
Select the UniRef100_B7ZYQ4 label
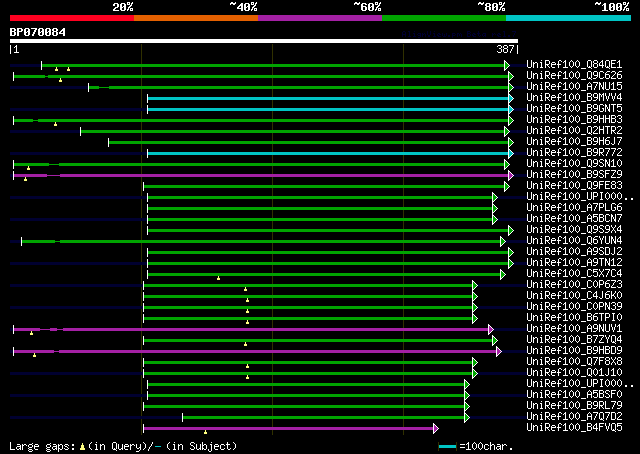pos(574,340)
